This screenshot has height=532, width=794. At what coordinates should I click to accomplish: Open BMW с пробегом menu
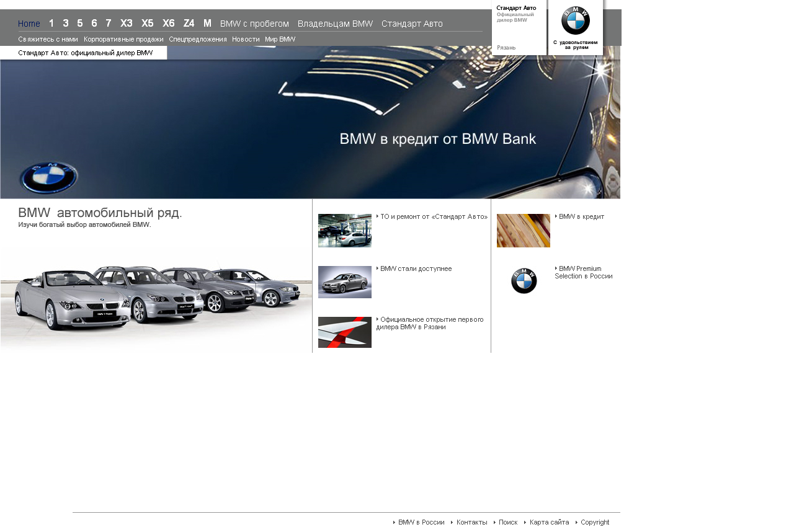point(254,24)
